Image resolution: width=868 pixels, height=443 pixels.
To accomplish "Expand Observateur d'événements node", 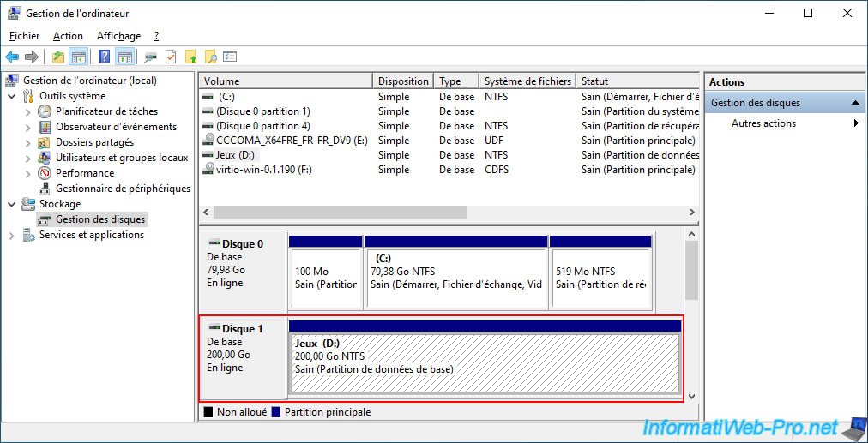I will [x=28, y=127].
